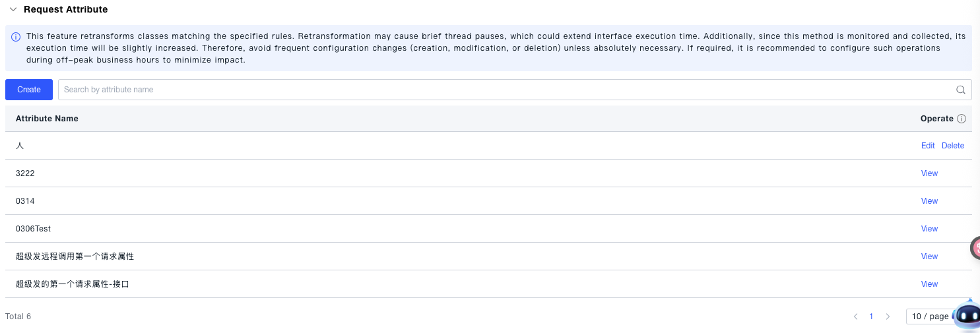Viewport: 980px width, 333px height.
Task: Click the info icon next to Operate
Action: click(962, 119)
